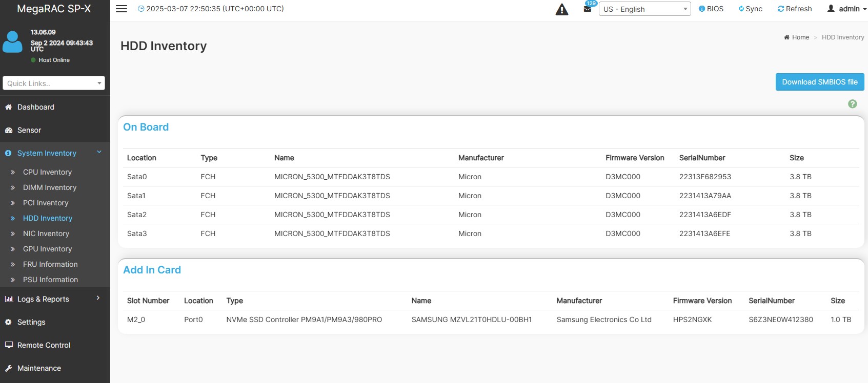Click the Sata0 location cell
868x383 pixels.
click(137, 177)
